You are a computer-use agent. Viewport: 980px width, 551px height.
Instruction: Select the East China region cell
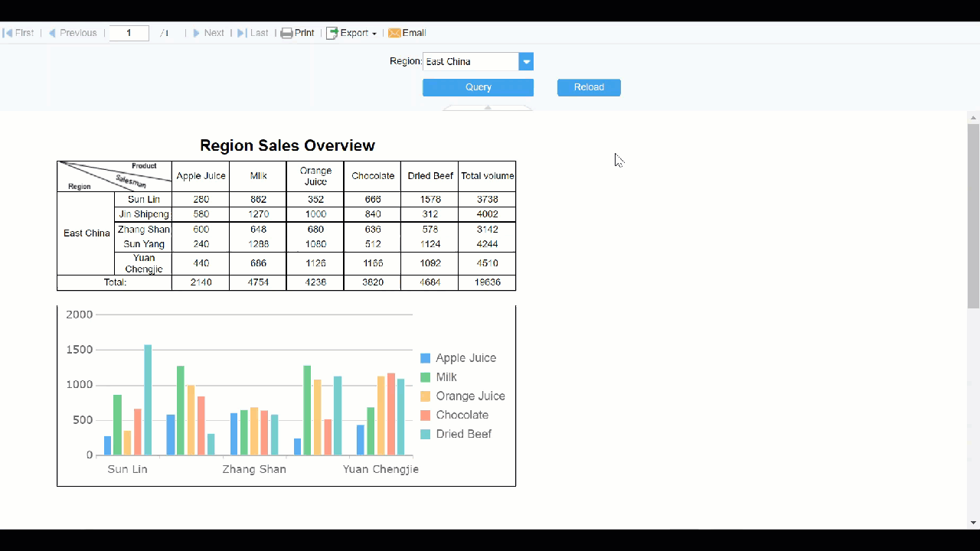86,233
